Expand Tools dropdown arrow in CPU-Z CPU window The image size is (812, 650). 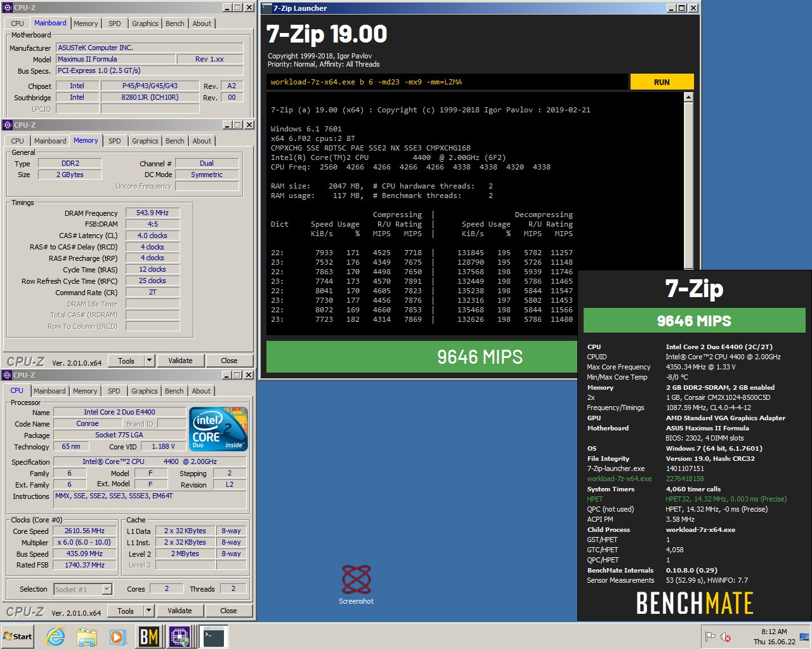[x=148, y=611]
